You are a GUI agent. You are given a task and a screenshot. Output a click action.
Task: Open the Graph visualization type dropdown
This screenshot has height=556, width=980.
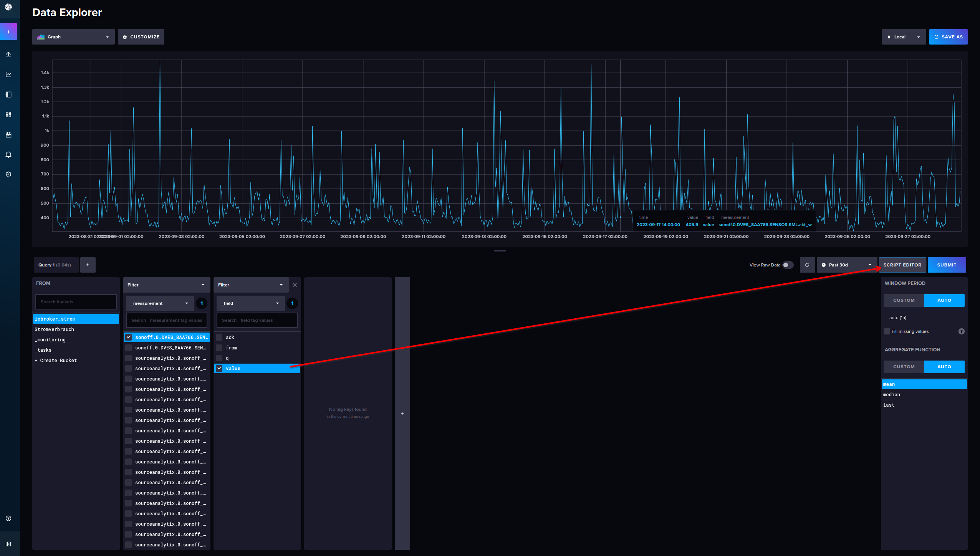(x=73, y=37)
